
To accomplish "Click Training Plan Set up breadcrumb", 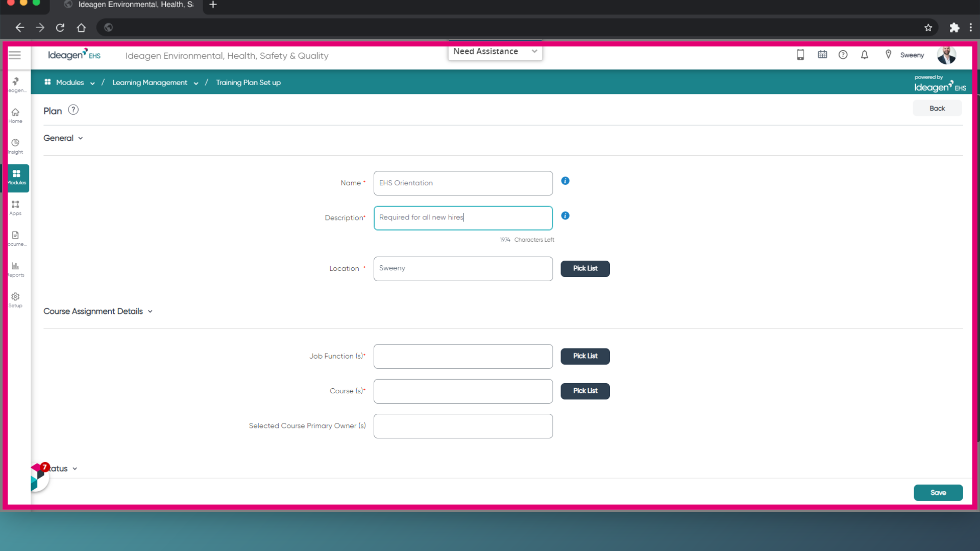I will point(248,83).
